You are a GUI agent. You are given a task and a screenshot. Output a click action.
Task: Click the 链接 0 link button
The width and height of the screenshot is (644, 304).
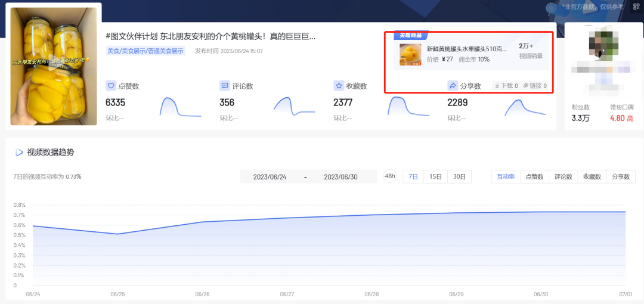535,86
